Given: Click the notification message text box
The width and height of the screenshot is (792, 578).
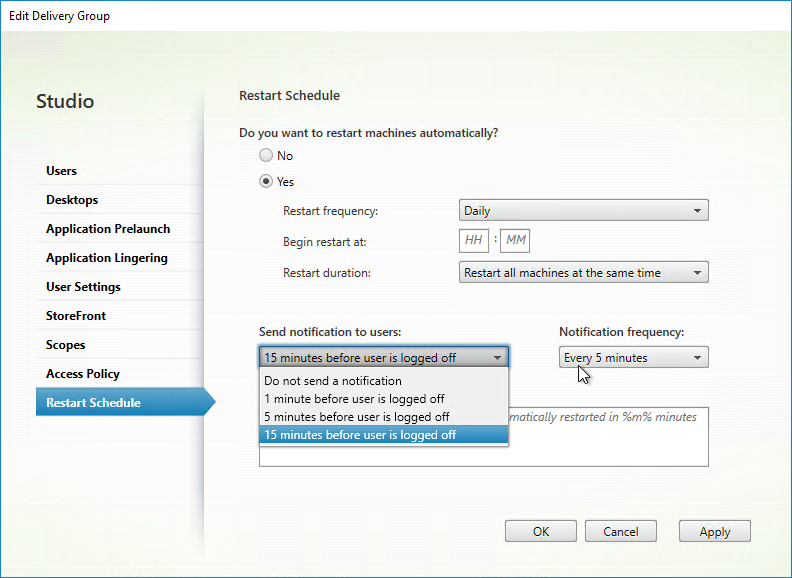Looking at the screenshot, I should 608,437.
